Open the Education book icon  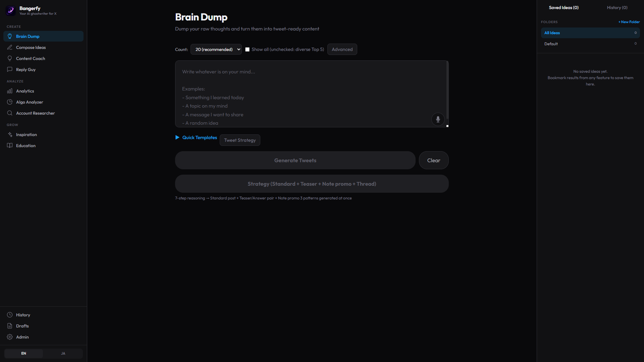[10, 145]
